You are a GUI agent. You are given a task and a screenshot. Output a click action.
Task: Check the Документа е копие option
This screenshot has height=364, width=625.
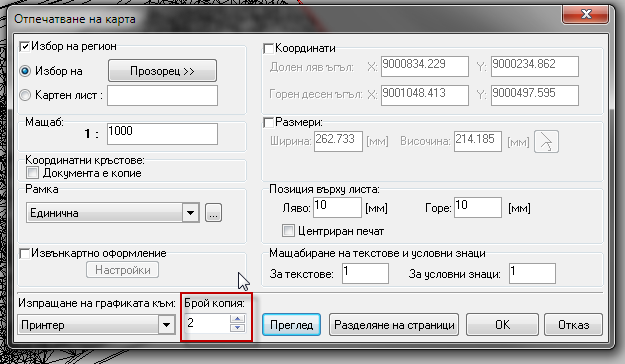coord(32,173)
